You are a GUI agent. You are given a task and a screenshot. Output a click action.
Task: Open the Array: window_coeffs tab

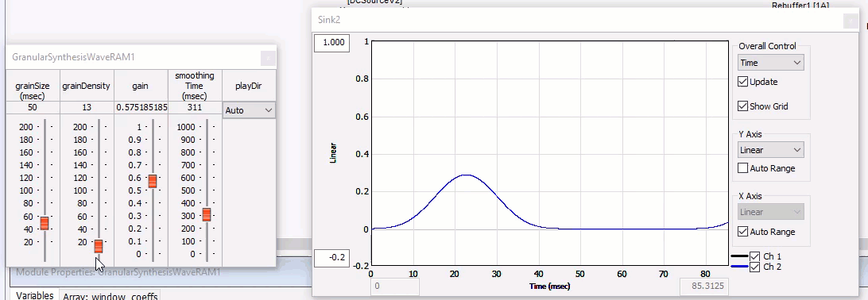point(110,296)
